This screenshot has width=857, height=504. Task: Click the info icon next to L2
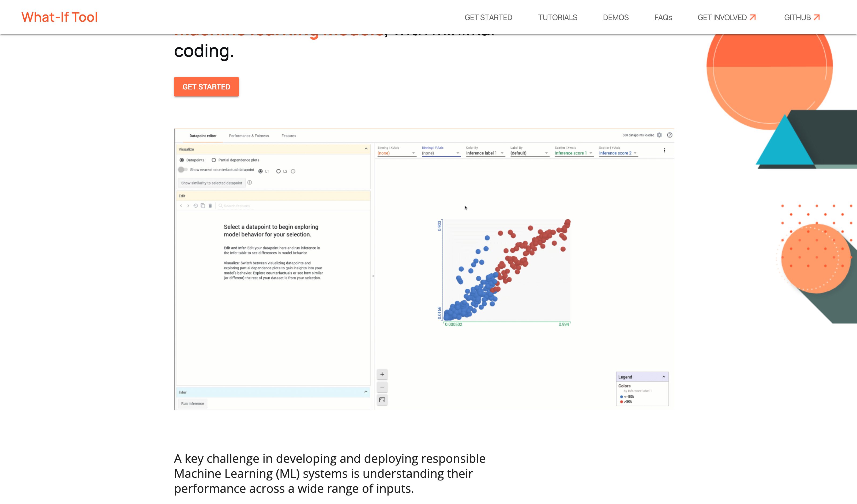(x=293, y=171)
